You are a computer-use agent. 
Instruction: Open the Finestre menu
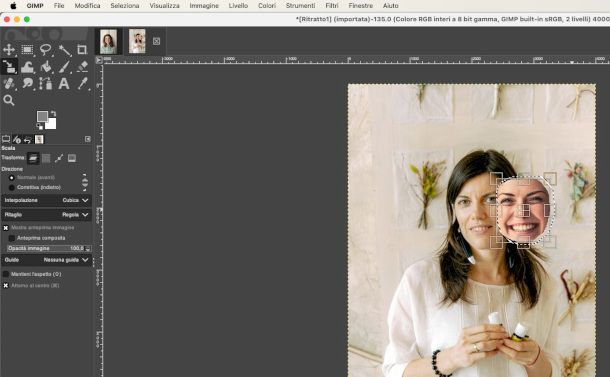[360, 6]
